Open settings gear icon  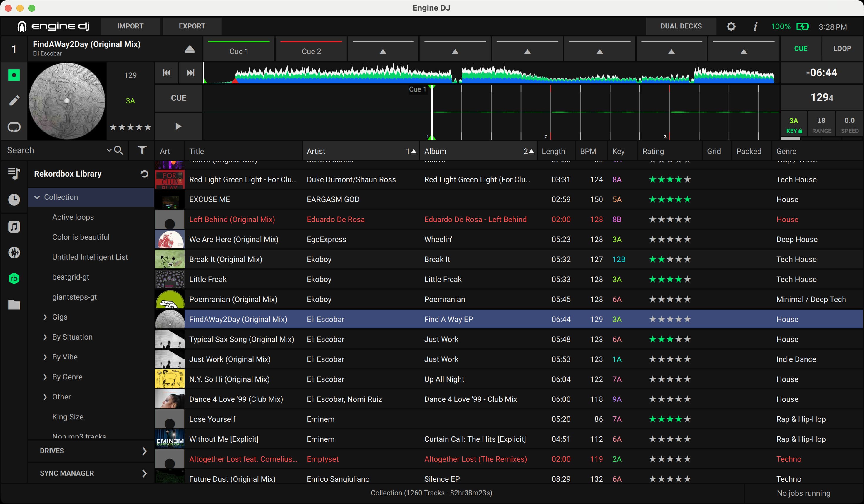[x=731, y=26]
